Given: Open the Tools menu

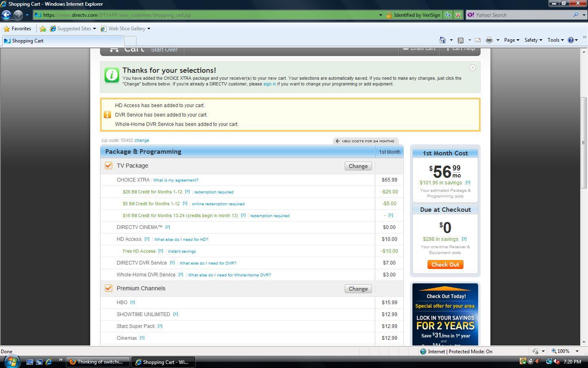Looking at the screenshot, I should click(556, 40).
